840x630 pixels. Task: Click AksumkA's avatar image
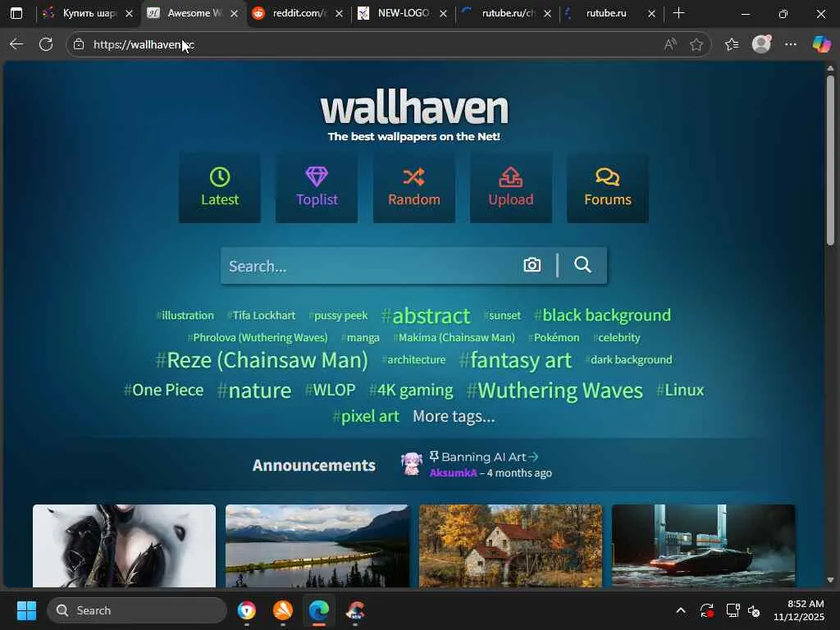[x=412, y=464]
